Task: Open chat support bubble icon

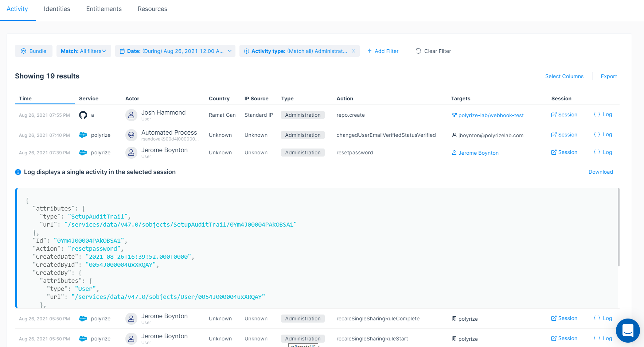Action: (x=628, y=330)
